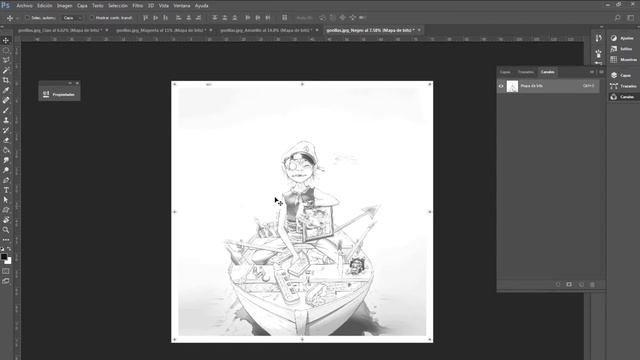
Task: Open the Filtro menu
Action: point(138,6)
